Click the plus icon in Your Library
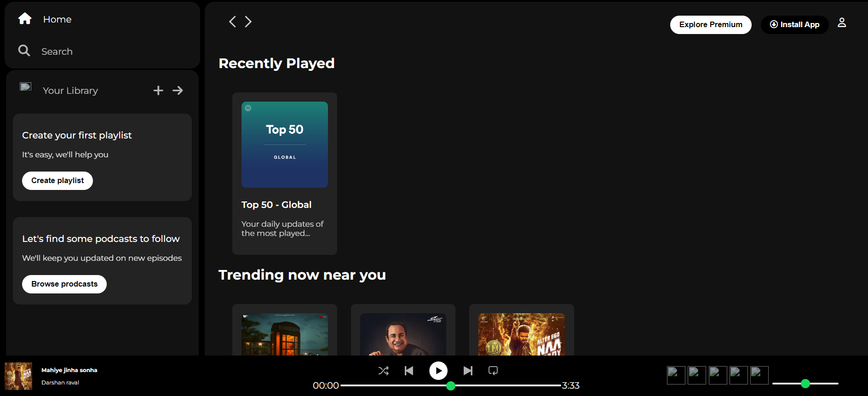The image size is (868, 396). pos(158,91)
